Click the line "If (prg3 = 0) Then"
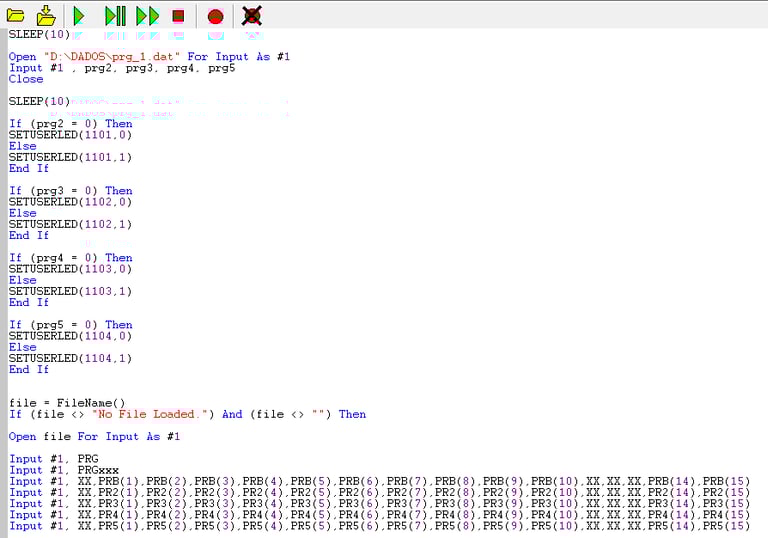This screenshot has height=538, width=768. click(x=71, y=191)
